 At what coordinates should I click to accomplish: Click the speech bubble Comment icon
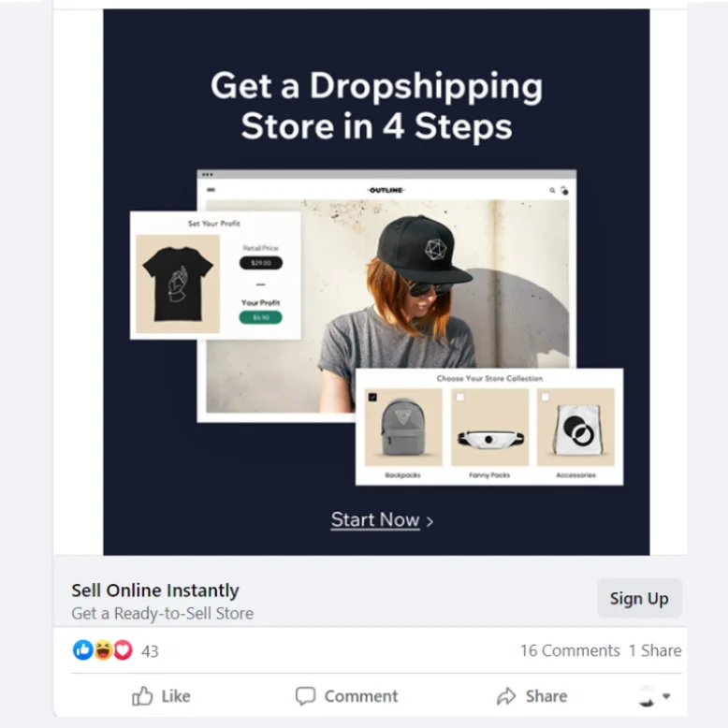[305, 696]
